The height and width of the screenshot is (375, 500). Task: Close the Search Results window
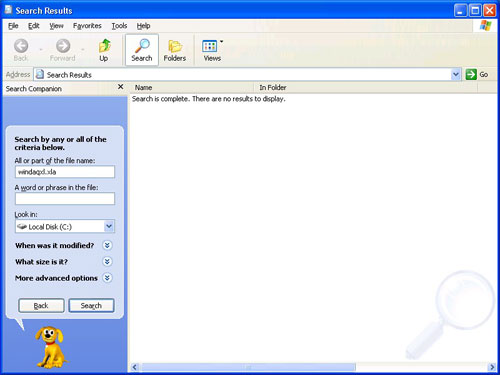click(x=489, y=11)
